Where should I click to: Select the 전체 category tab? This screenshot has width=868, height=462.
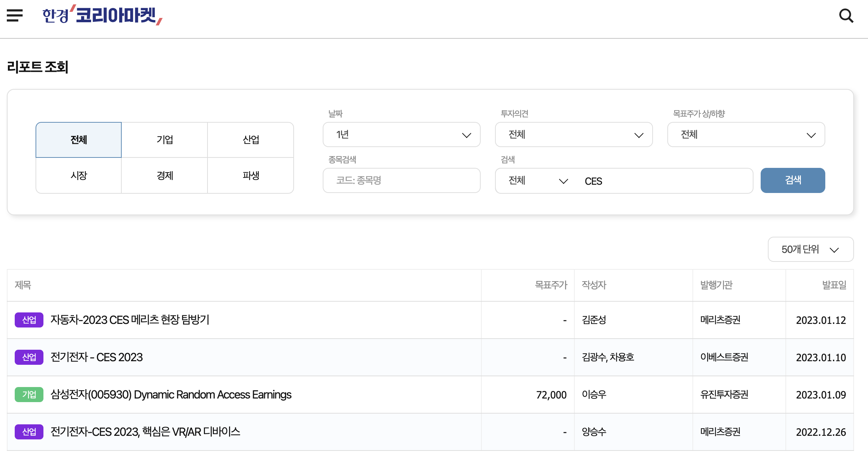tap(79, 140)
